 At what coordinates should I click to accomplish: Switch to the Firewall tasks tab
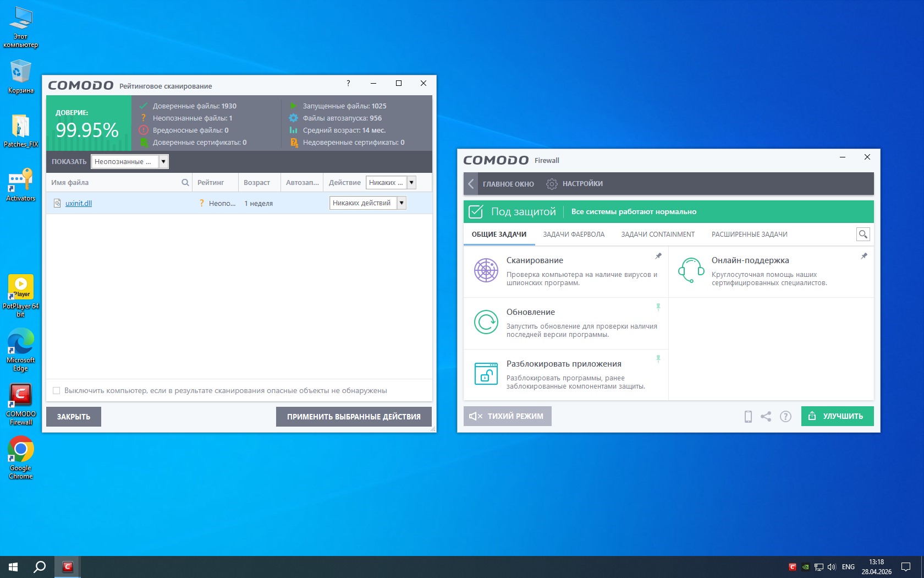pos(573,235)
